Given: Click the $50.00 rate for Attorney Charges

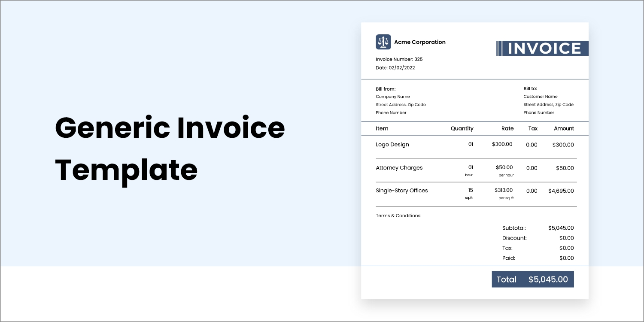Looking at the screenshot, I should tap(504, 167).
